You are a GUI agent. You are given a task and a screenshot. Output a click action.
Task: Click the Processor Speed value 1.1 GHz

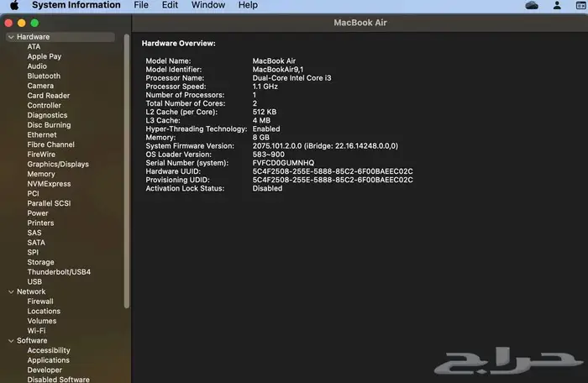coord(265,87)
